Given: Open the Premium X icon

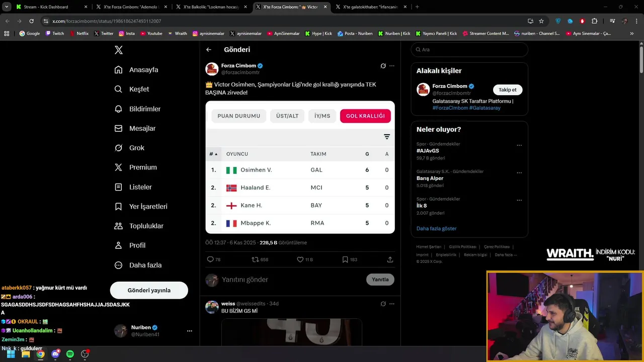Looking at the screenshot, I should click(x=118, y=167).
